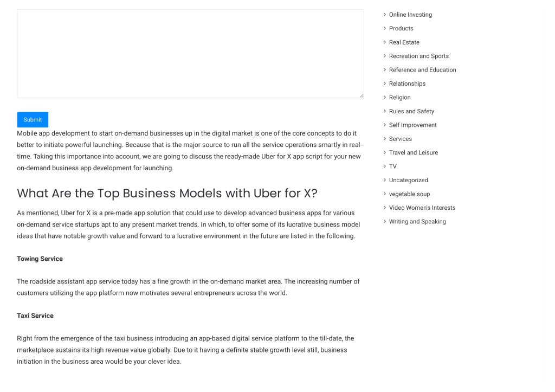Go to the Real Estate category
Image resolution: width=555 pixels, height=392 pixels.
(404, 42)
